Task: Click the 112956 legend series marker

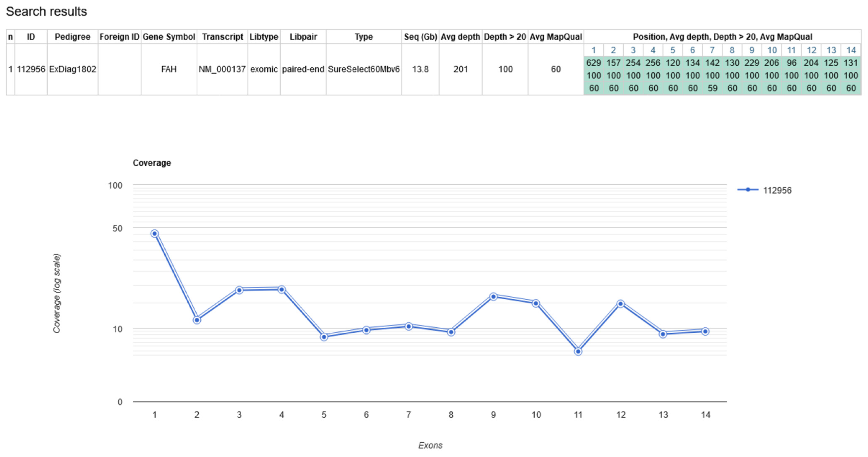Action: 748,190
